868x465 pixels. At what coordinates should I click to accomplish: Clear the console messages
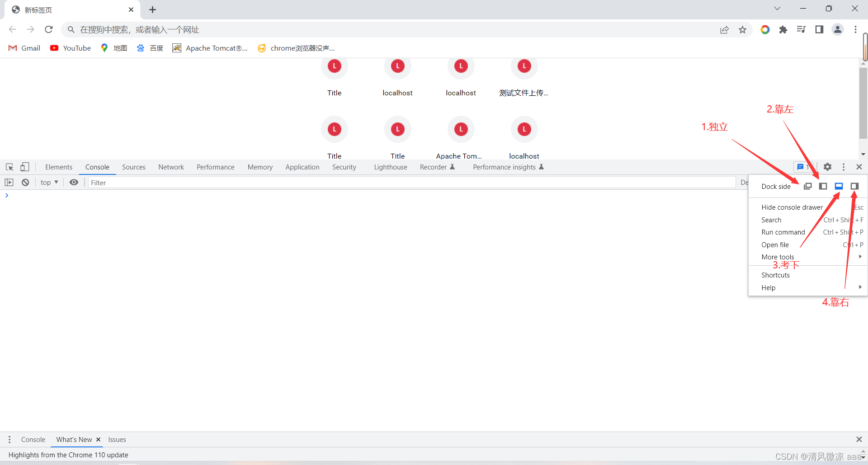(x=25, y=182)
